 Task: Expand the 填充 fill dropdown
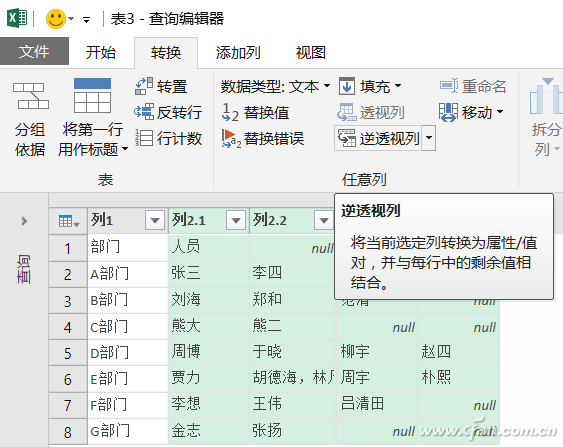tap(370, 87)
